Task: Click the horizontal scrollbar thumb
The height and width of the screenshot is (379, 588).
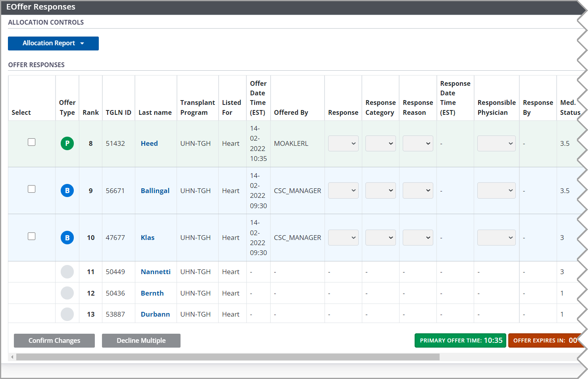Action: point(228,357)
